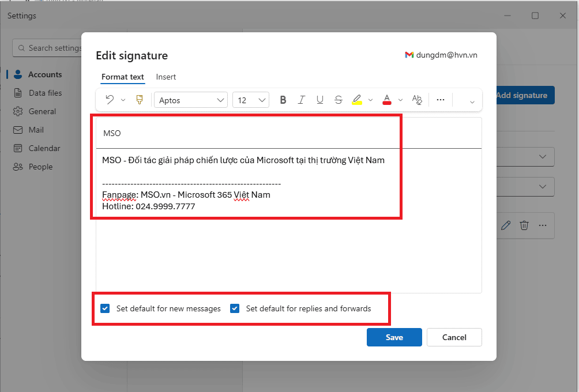Click the Add signature button behind dialog

525,95
